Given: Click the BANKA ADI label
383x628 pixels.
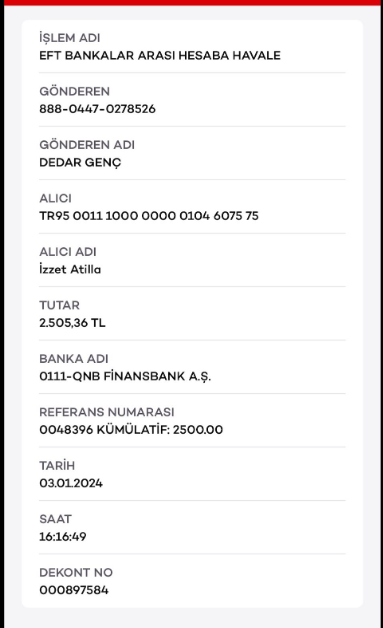Looking at the screenshot, I should click(74, 358).
